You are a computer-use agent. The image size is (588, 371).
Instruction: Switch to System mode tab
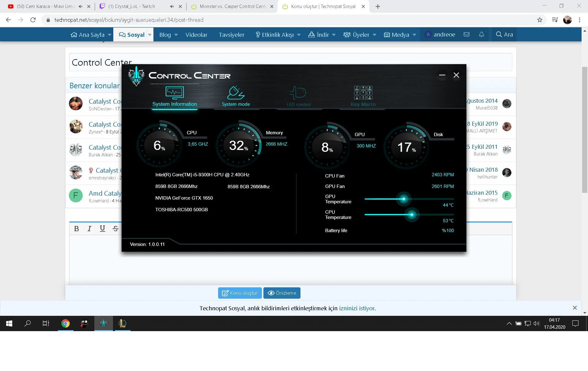coord(236,96)
